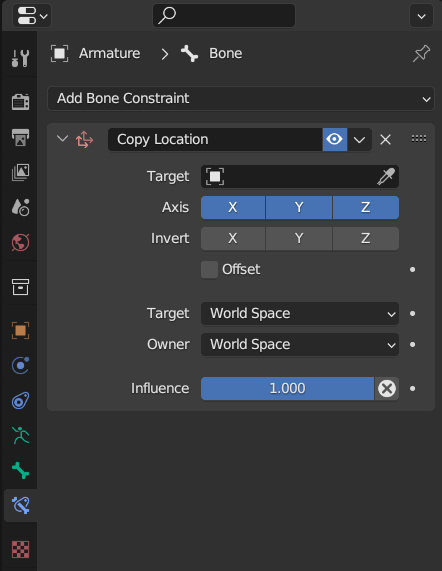Toggle the Invert Y button
Screen dimensions: 442x571
[299, 239]
